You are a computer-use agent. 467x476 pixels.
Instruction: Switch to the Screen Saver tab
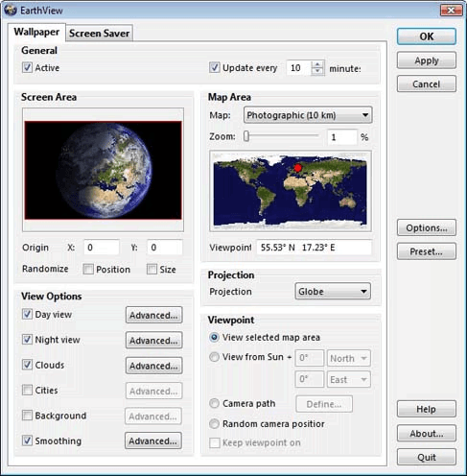tap(99, 34)
